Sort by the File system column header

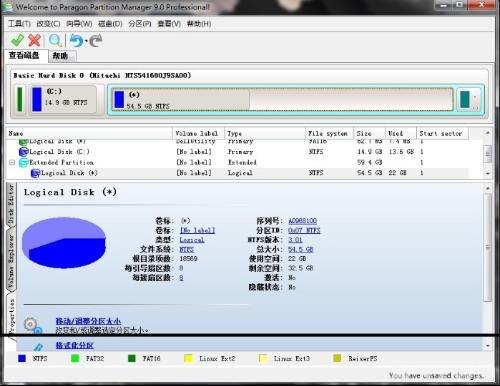(x=329, y=134)
